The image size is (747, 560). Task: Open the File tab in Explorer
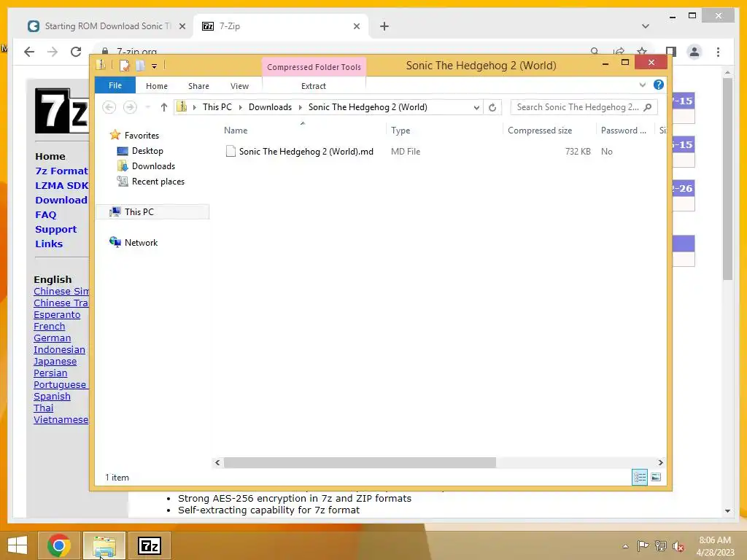pos(115,85)
